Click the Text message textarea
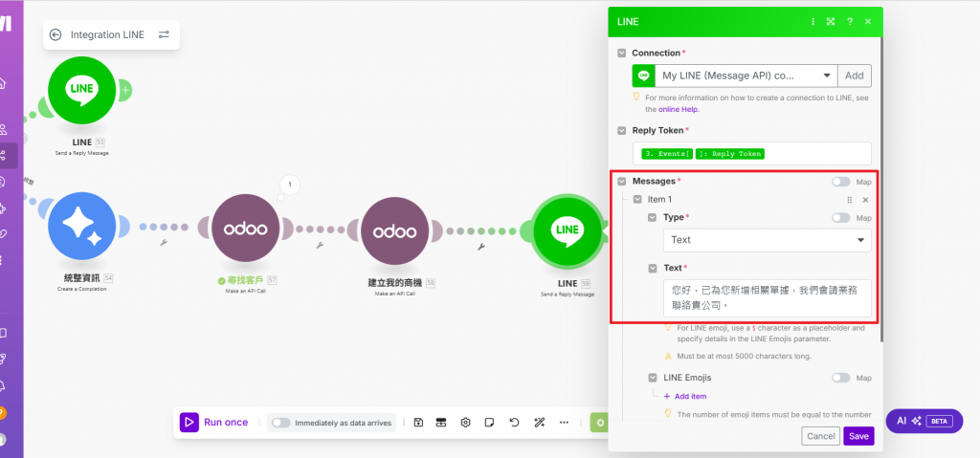 [767, 298]
